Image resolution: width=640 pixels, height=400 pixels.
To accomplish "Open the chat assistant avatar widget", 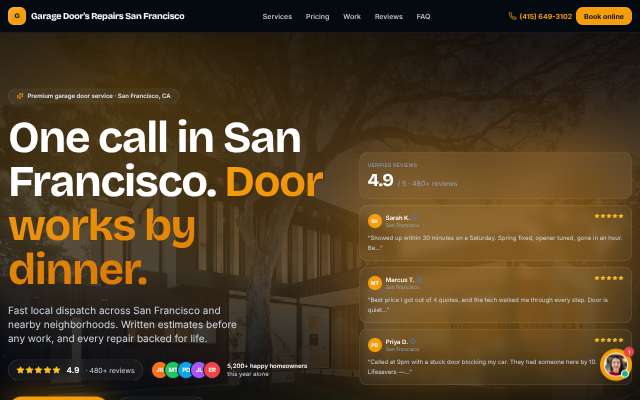I will pyautogui.click(x=616, y=364).
